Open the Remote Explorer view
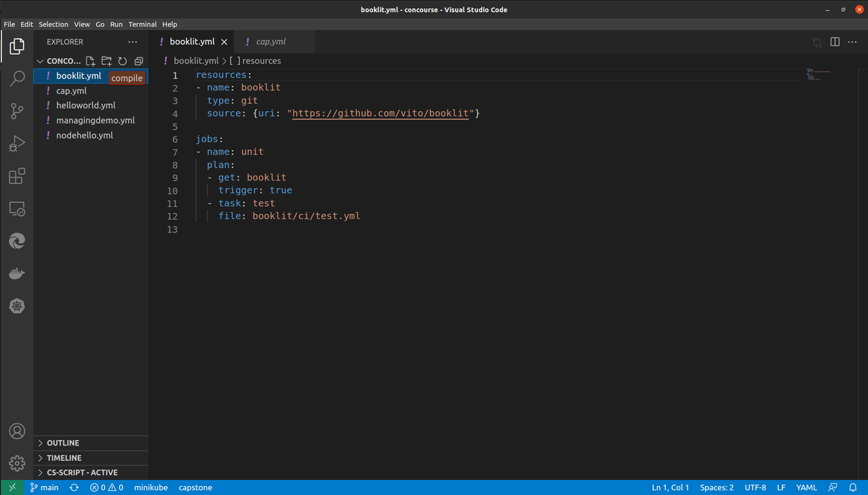868x495 pixels. (17, 209)
